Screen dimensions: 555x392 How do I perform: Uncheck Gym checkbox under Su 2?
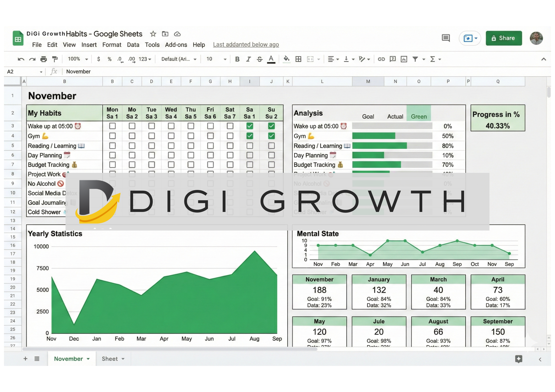pos(271,136)
